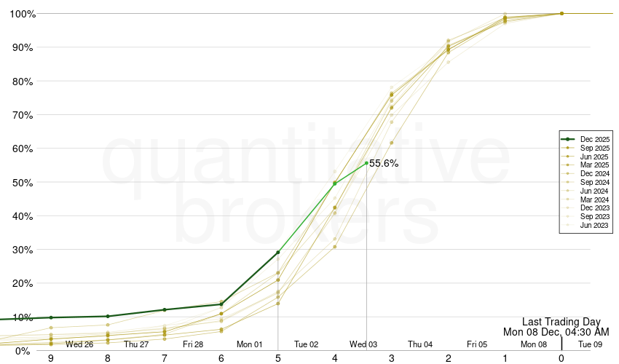Click the 50% y-axis label
This screenshot has height=364, width=619.
[x=22, y=183]
